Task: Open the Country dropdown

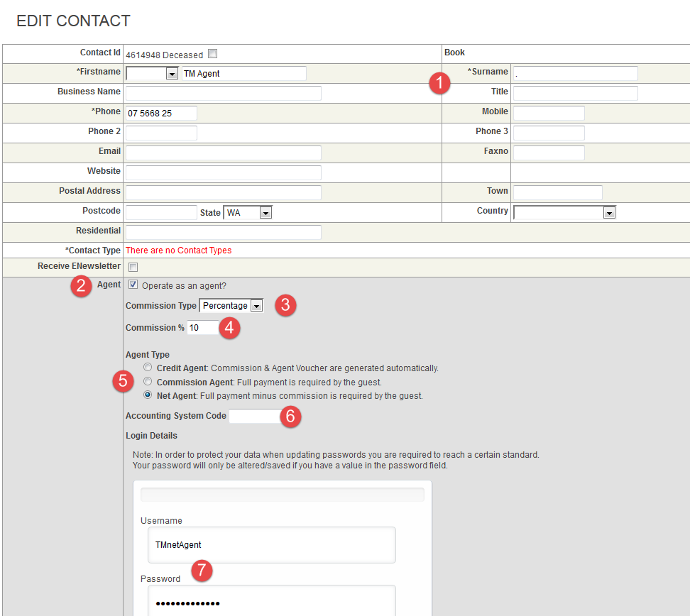Action: (564, 213)
